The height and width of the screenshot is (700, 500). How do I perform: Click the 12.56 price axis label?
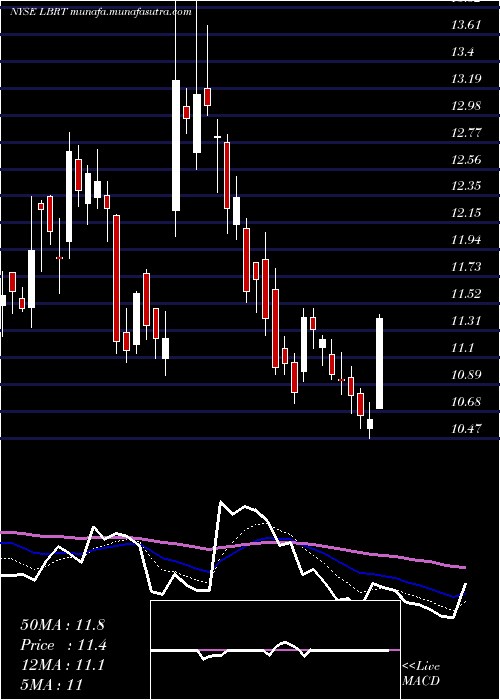click(466, 159)
